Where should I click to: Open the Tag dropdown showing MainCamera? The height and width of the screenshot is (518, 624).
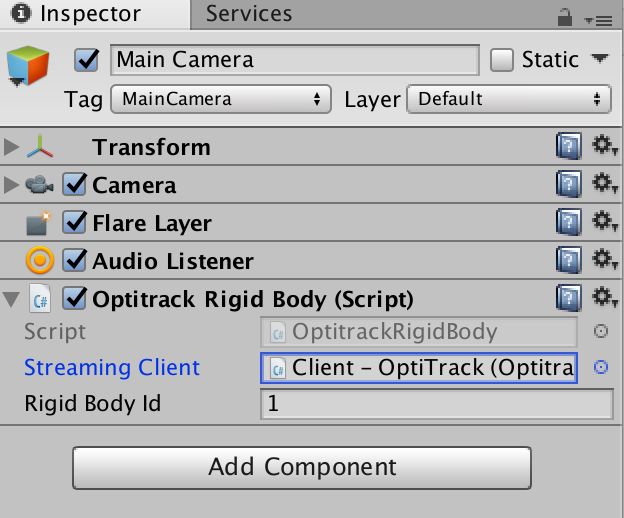pyautogui.click(x=221, y=99)
